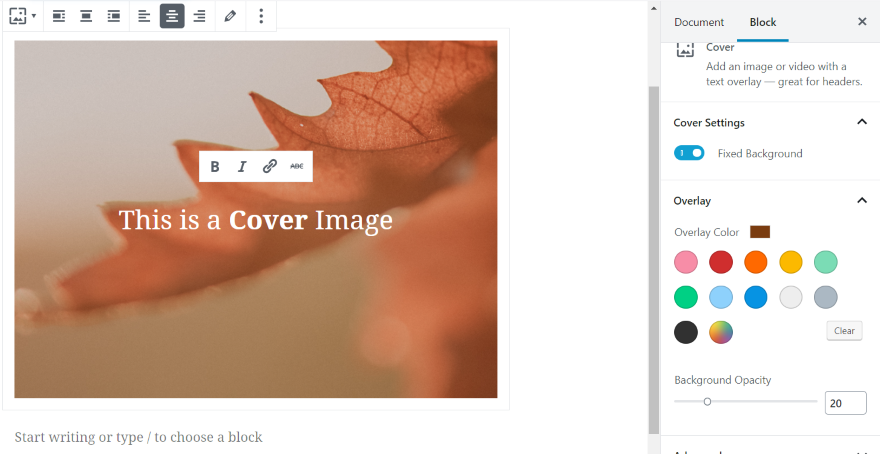
Task: Switch to the Block tab
Action: (x=763, y=22)
